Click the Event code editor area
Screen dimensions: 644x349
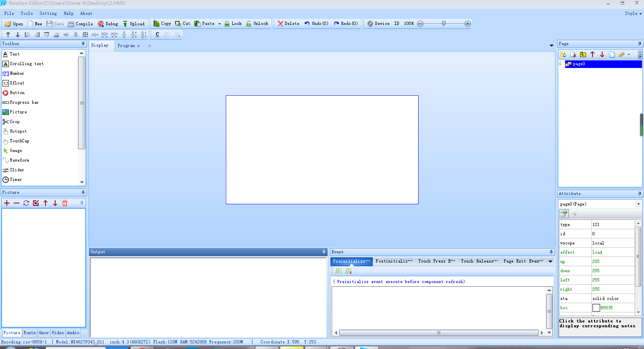point(439,308)
